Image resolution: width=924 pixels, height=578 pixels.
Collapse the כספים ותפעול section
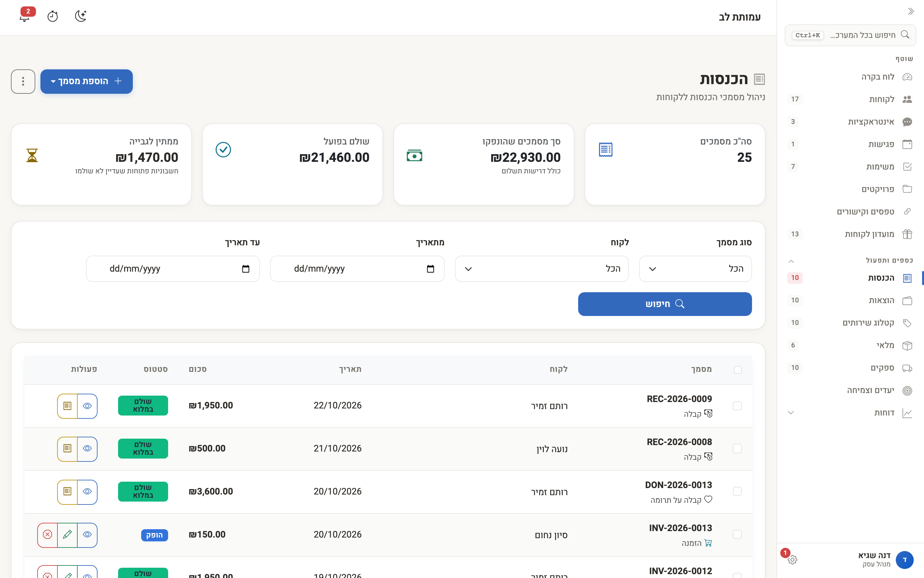[x=791, y=261]
